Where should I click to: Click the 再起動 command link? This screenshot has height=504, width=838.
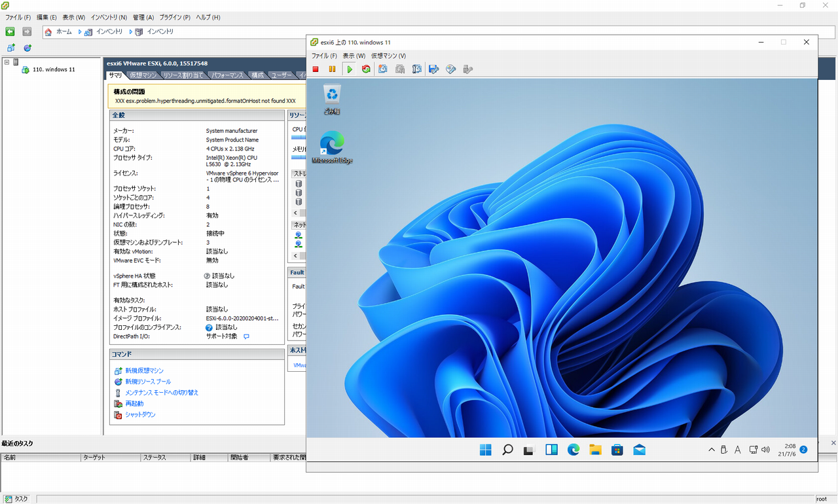click(x=134, y=404)
